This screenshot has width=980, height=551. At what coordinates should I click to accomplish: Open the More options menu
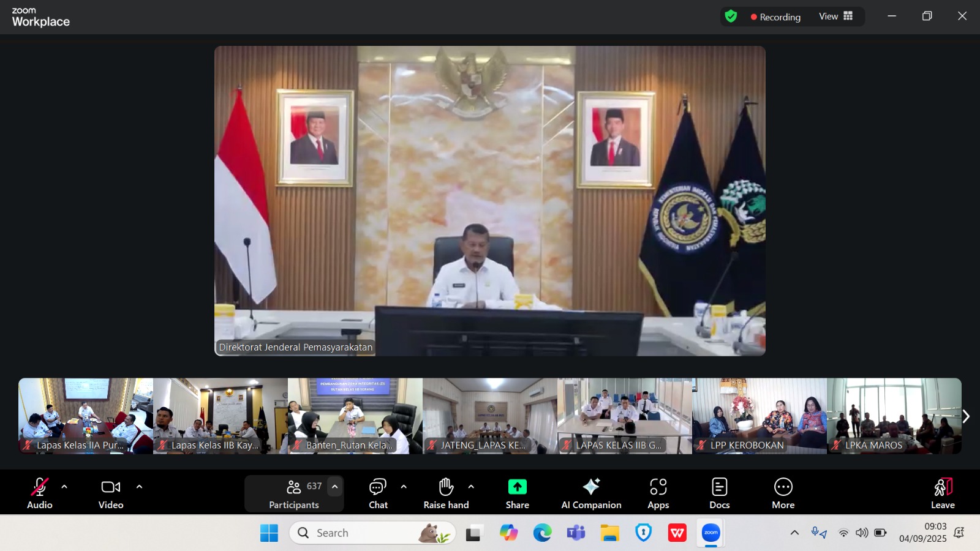[x=783, y=493]
